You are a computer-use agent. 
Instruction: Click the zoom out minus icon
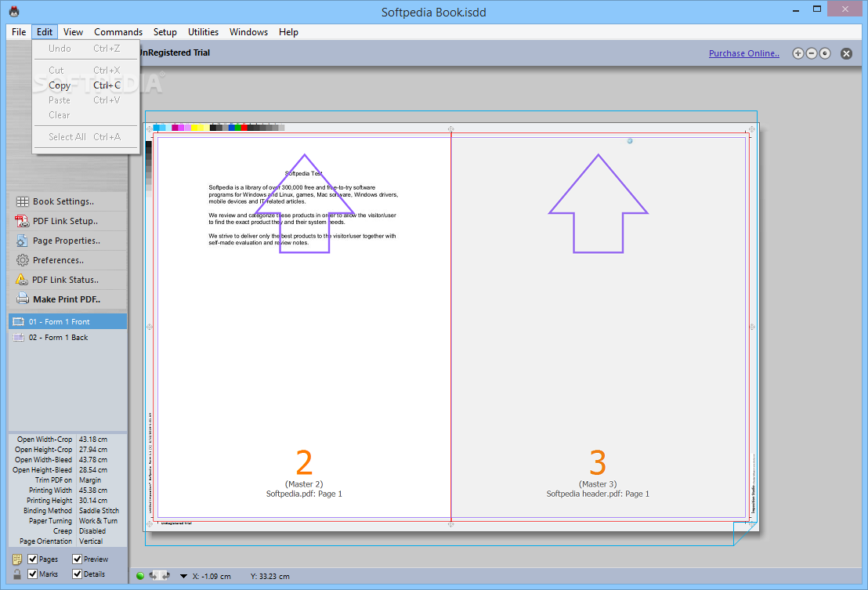(812, 53)
